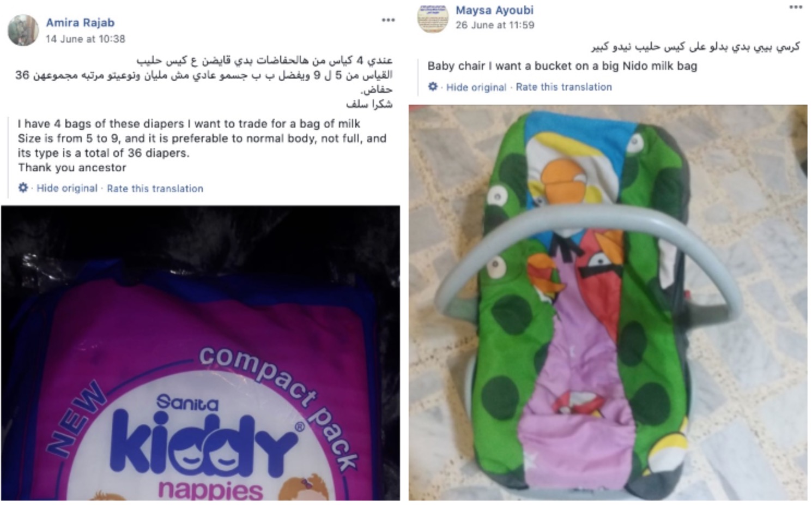Open the 26 June at 11:59 timestamp
Screen dimensions: 812x505
(x=495, y=25)
